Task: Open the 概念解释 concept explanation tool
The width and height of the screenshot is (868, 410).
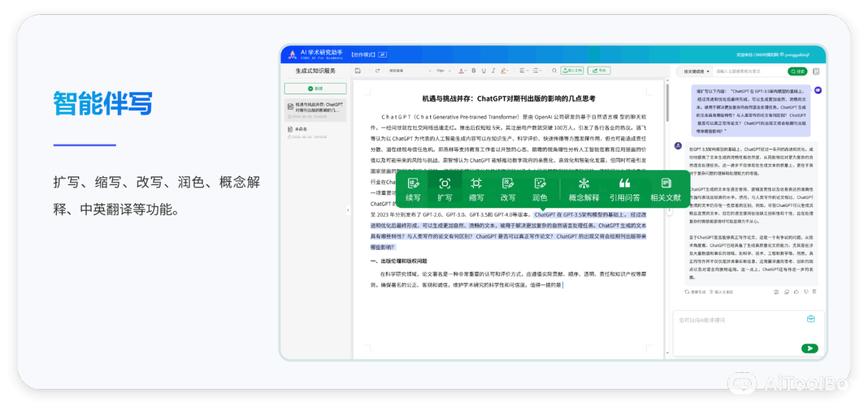Action: [x=584, y=191]
